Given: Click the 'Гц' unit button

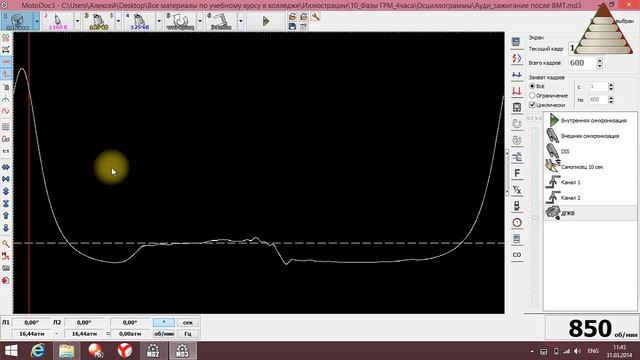Looking at the screenshot, I should pos(188,333).
